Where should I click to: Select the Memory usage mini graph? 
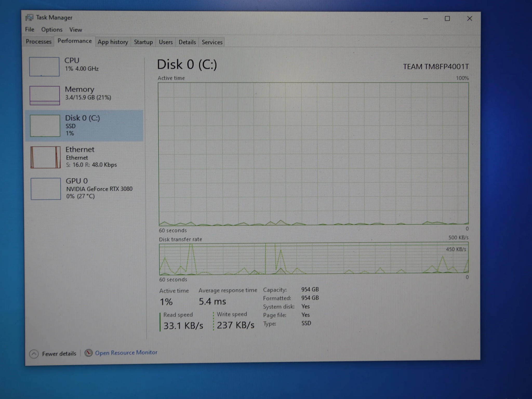pyautogui.click(x=45, y=95)
